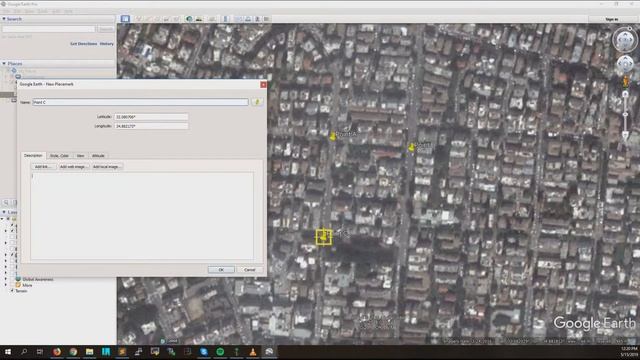Viewport: 640px width, 360px height.
Task: Switch to the Style, Color tab
Action: pos(59,156)
